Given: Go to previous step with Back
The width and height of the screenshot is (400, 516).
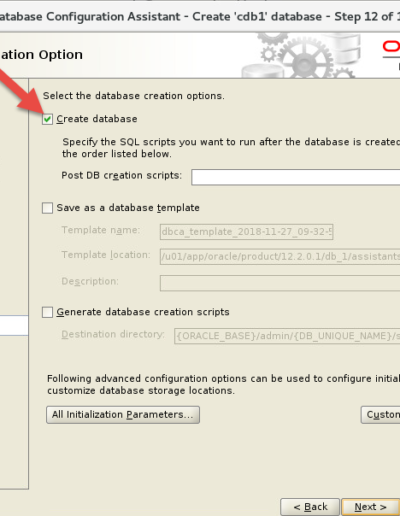Looking at the screenshot, I should click(310, 507).
